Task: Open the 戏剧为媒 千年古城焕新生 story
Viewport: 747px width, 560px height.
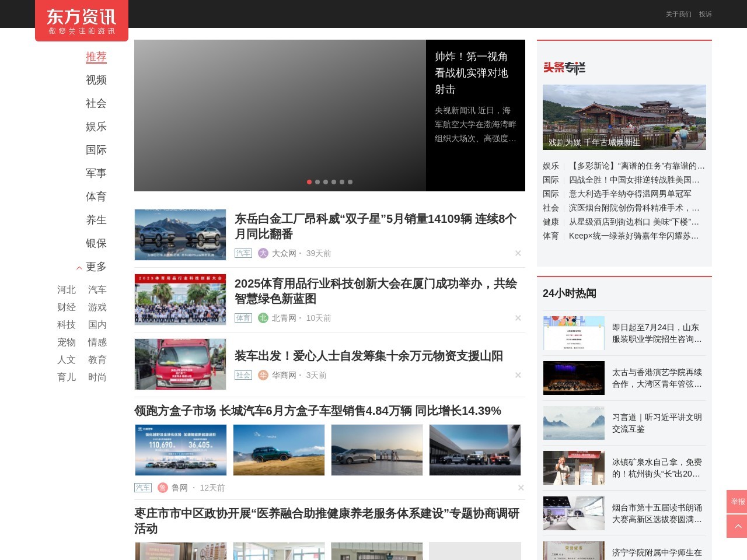Action: tap(623, 117)
